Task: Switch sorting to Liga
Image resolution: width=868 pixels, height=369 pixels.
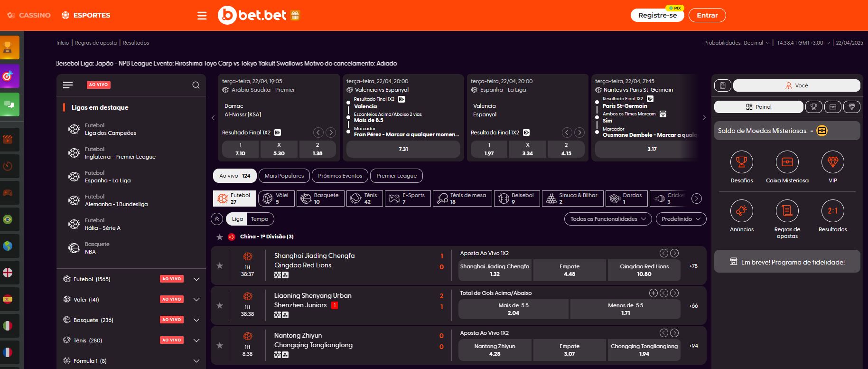Action: coord(237,219)
